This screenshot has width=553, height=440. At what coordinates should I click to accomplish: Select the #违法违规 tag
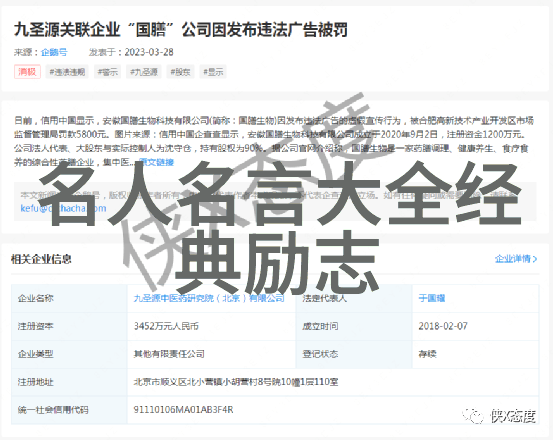[x=67, y=72]
